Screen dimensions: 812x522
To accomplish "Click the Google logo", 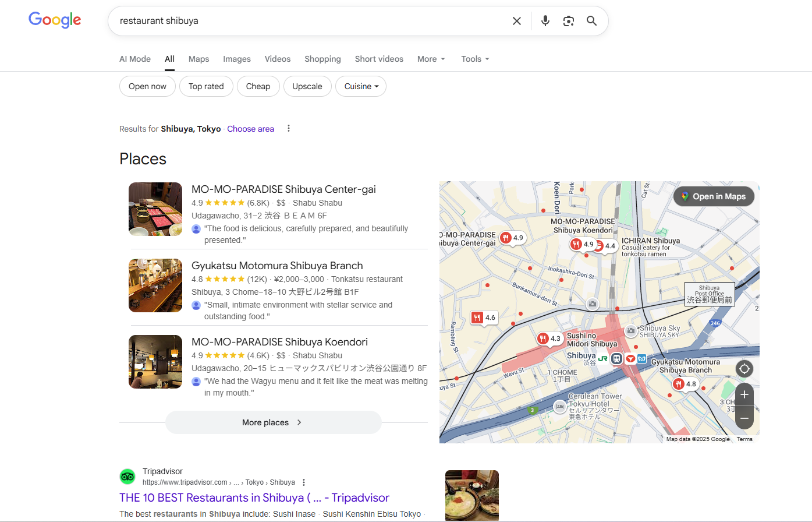I will pos(55,20).
